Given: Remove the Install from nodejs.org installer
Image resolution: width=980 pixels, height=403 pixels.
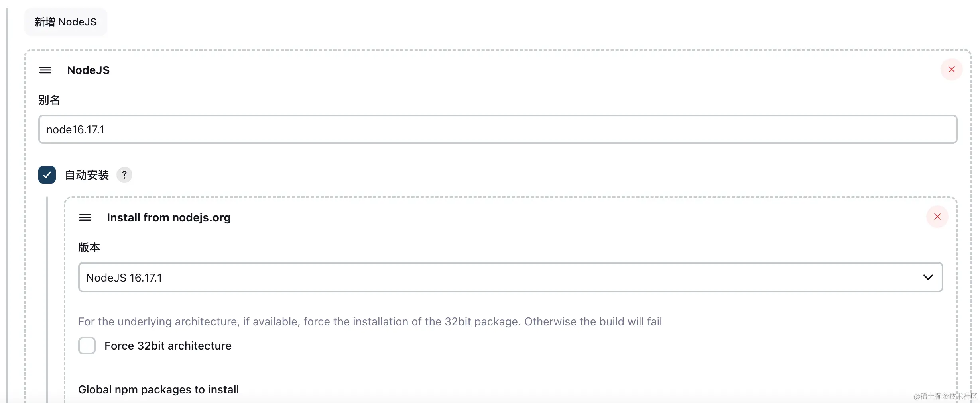Looking at the screenshot, I should click(937, 217).
